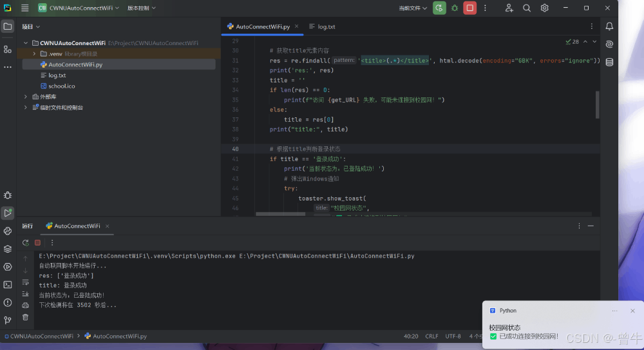Toggle the Project tool window folder icon
Viewport: 644px width, 350px height.
(8, 26)
